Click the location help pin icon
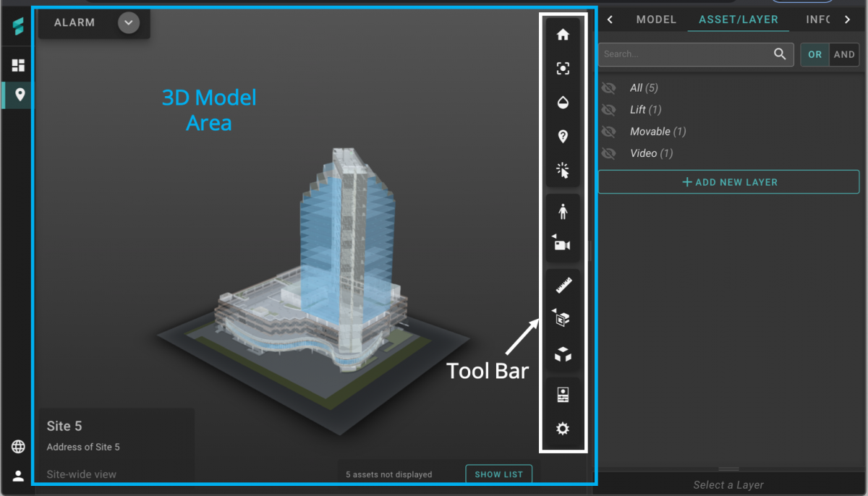This screenshot has width=868, height=496. (563, 136)
